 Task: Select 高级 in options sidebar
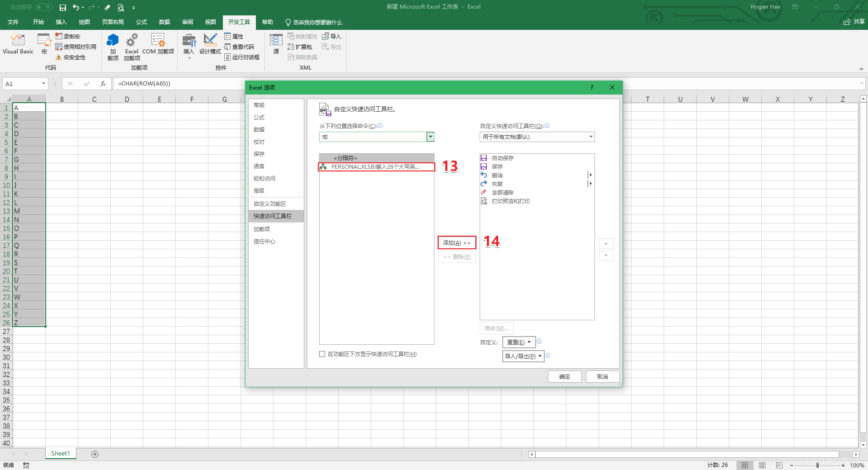[276, 190]
